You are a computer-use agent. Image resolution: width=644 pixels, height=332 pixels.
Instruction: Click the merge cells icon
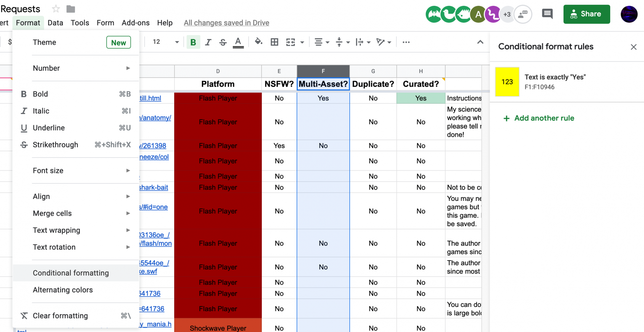pos(291,42)
